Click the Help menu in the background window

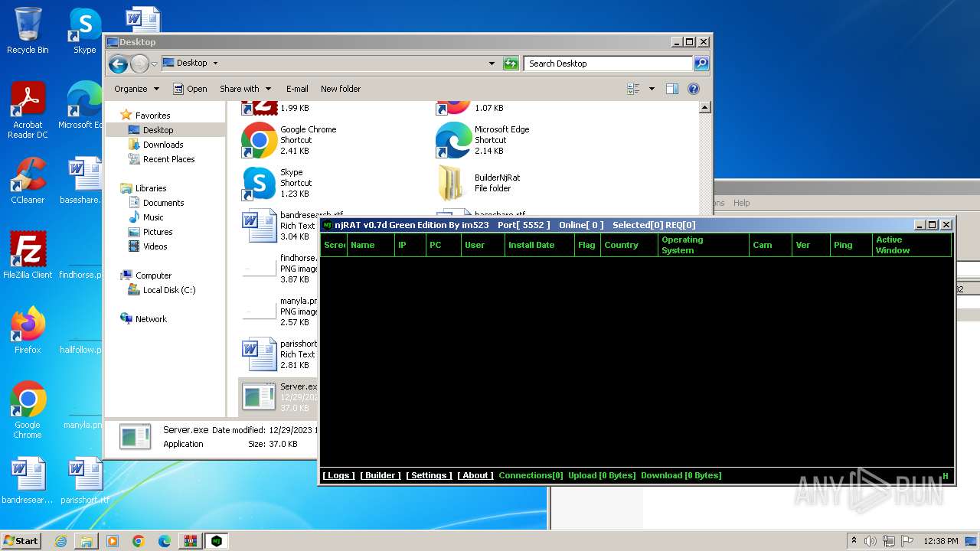[741, 203]
